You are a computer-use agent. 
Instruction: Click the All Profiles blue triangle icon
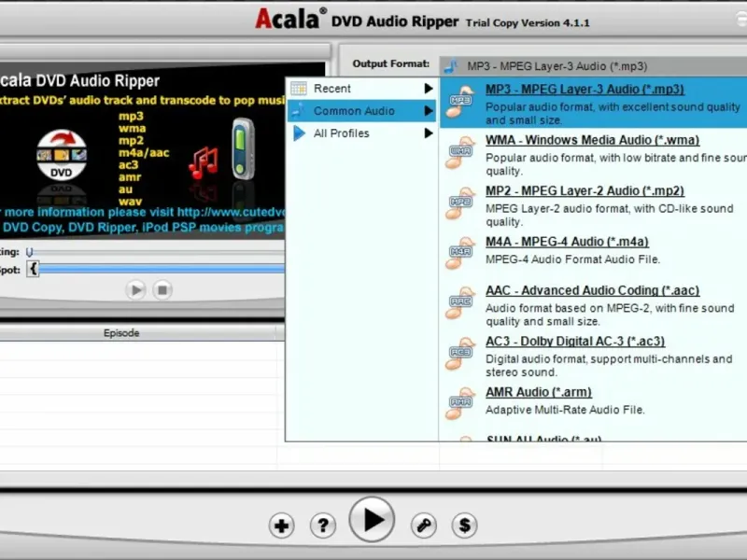[299, 133]
